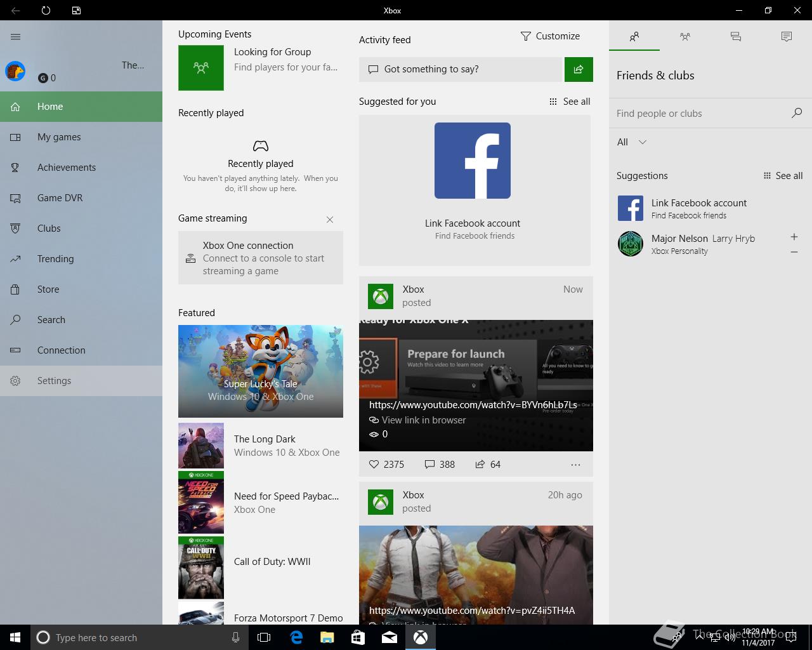Image resolution: width=812 pixels, height=650 pixels.
Task: Click Forza Motorsport 7 Demo title
Action: pyautogui.click(x=289, y=618)
